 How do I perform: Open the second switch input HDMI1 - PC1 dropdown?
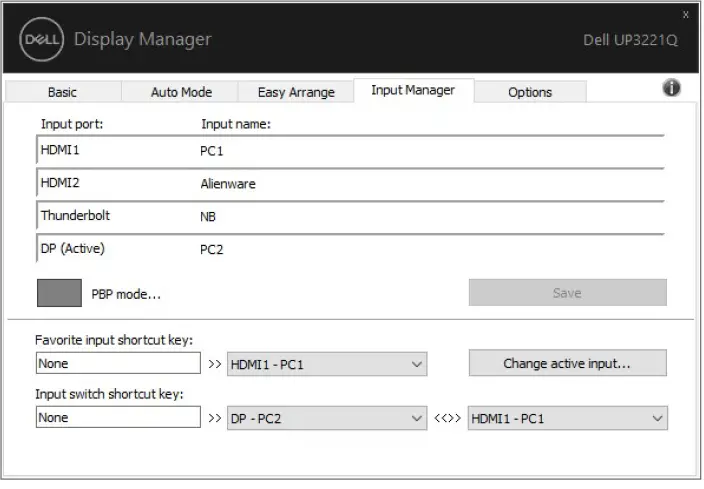tap(568, 419)
